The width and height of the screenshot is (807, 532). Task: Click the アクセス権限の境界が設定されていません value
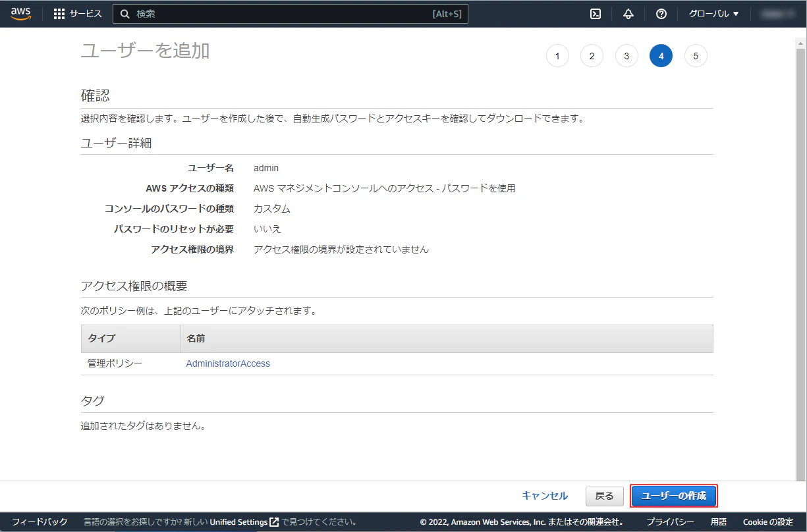tap(341, 250)
